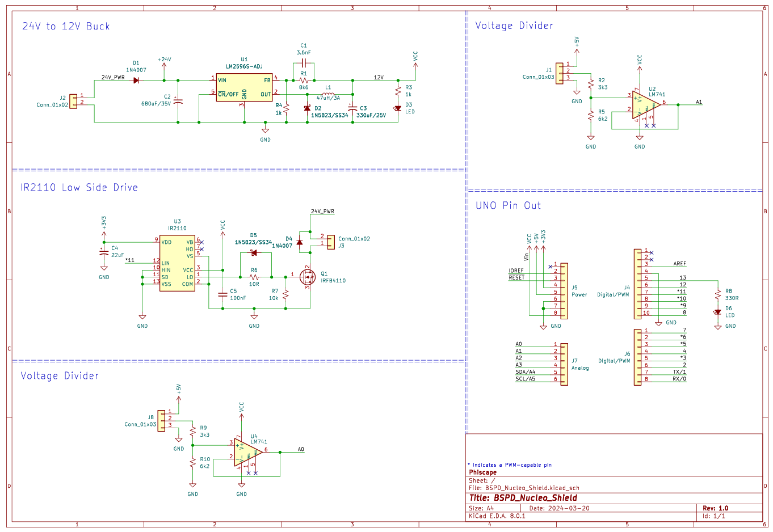The height and width of the screenshot is (532, 773).
Task: Click the "SDA/A4" pin label
Action: tap(525, 371)
